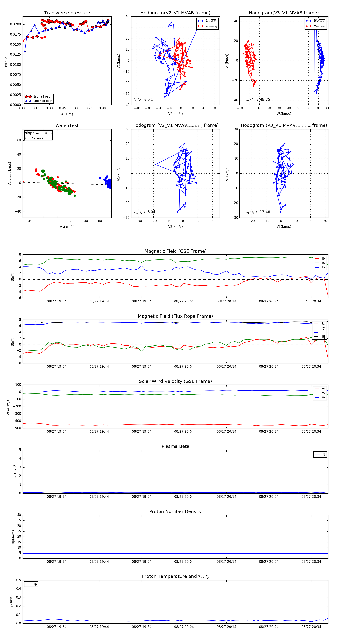
Task: Click the eigenvalue ratio text '13.48'
Action: [265, 212]
